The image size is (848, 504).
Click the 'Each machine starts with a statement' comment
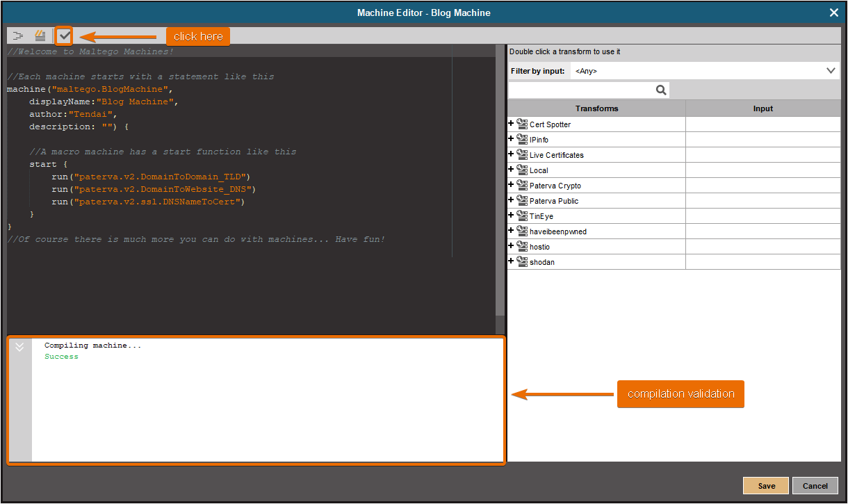pyautogui.click(x=140, y=76)
